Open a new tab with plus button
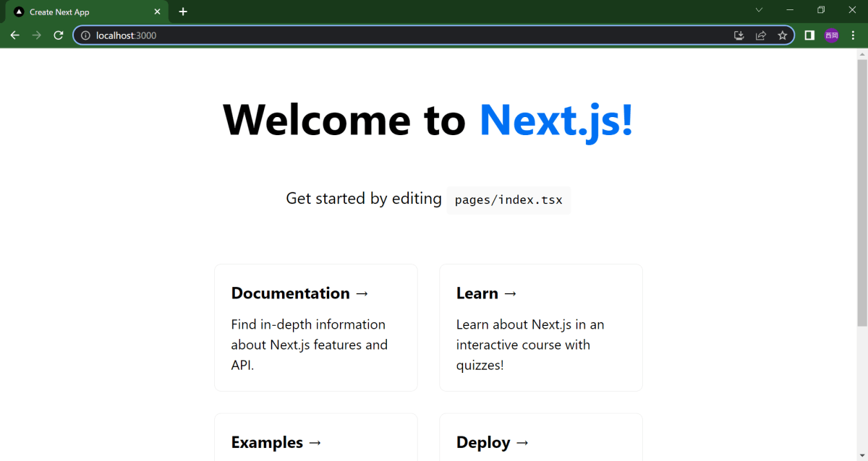868x461 pixels. point(183,12)
